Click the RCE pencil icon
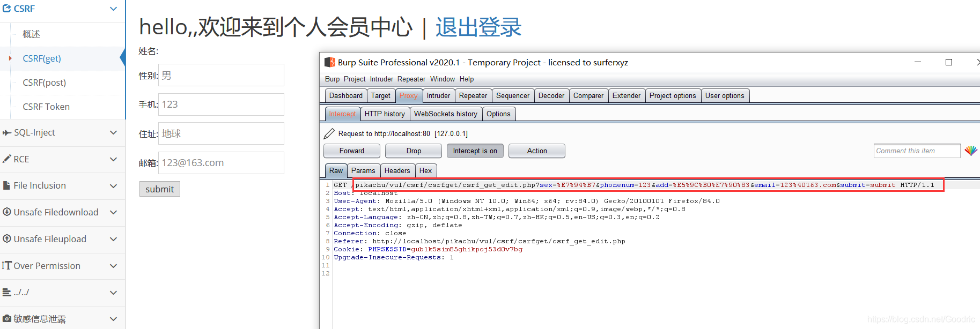Screen dimensions: 980x329 (x=7, y=159)
